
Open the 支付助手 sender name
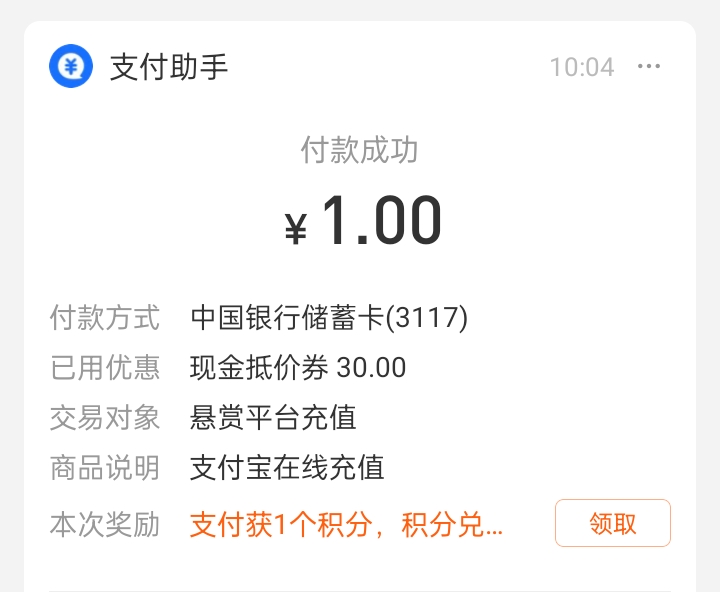pyautogui.click(x=169, y=67)
